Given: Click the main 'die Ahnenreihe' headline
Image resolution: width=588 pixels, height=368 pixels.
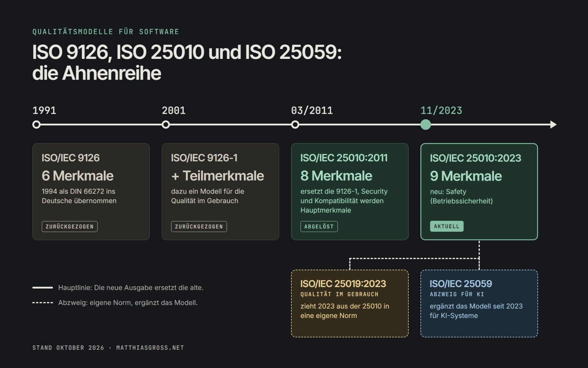Looking at the screenshot, I should (97, 73).
